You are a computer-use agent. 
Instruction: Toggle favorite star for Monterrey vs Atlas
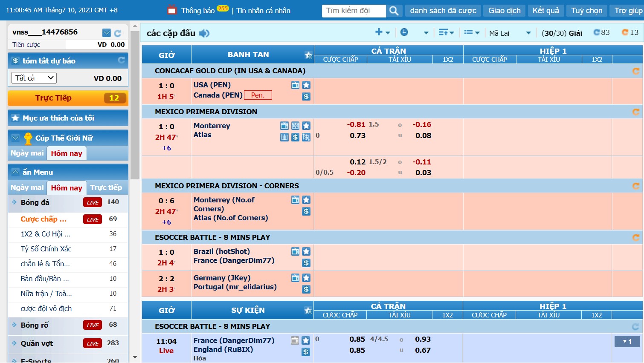[306, 126]
